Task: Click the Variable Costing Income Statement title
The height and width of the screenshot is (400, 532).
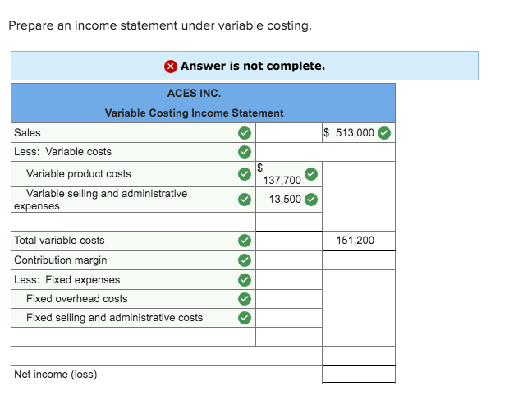Action: (x=194, y=113)
